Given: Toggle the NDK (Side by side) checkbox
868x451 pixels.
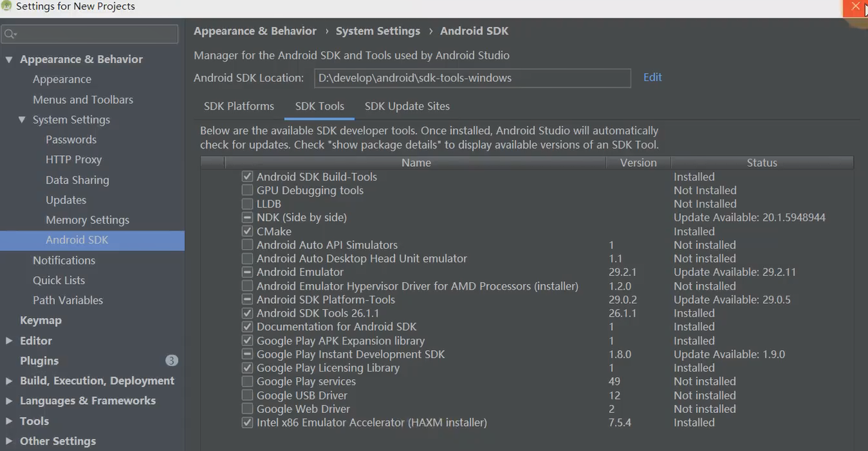Looking at the screenshot, I should [x=248, y=218].
